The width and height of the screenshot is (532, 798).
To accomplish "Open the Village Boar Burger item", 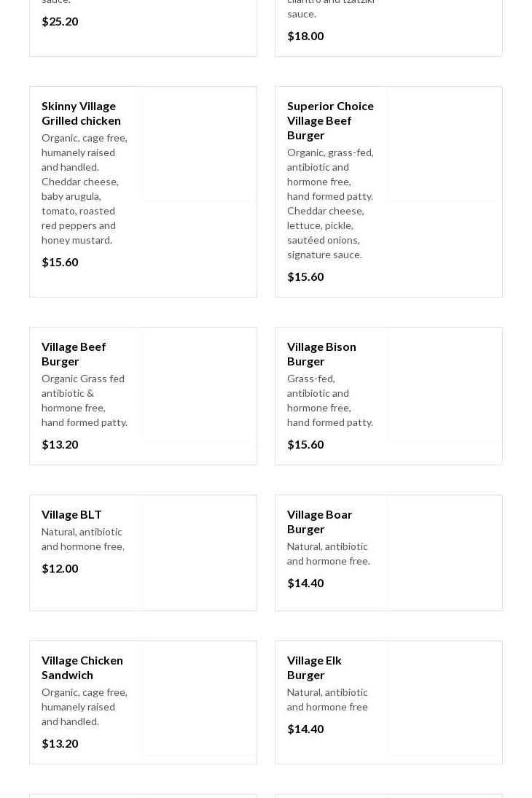I will 319,522.
